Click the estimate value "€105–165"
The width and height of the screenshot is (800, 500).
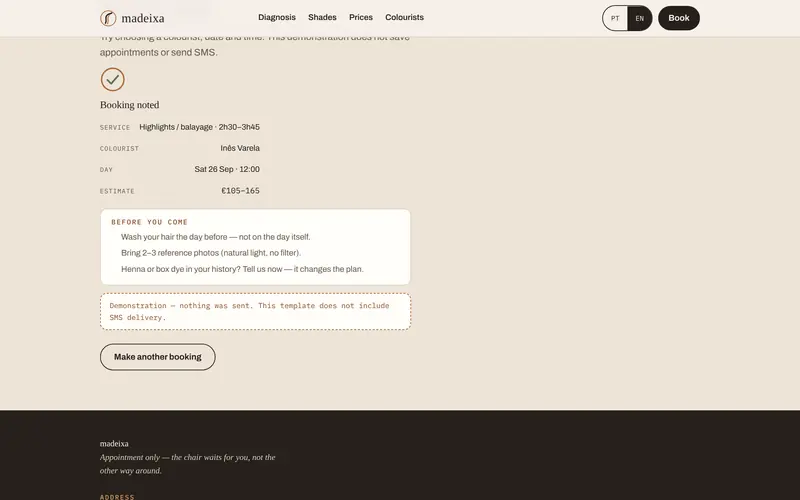coord(240,191)
